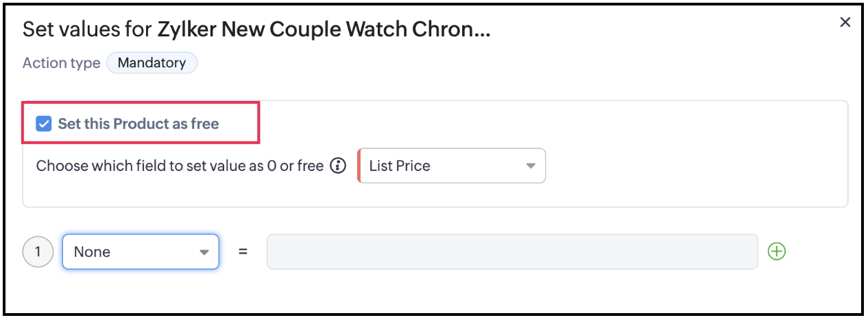This screenshot has width=868, height=320.
Task: Click the 'Set values for' heading text
Action: [x=87, y=30]
